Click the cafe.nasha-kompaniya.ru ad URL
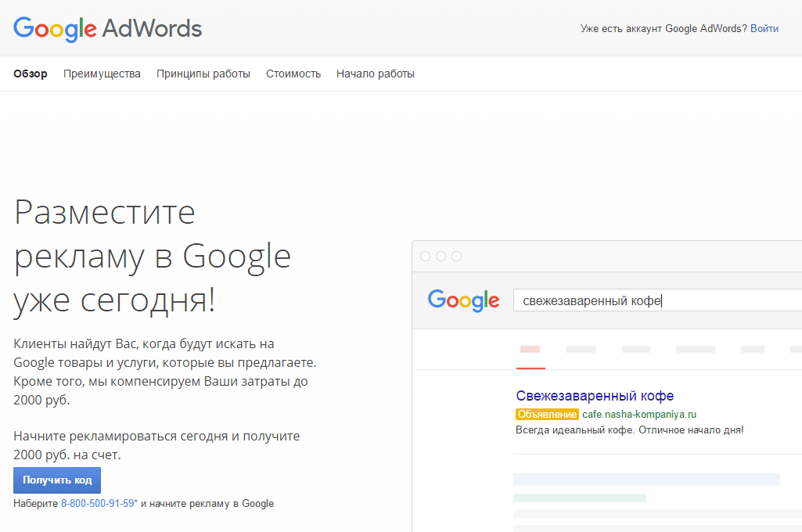The image size is (802, 532). coord(638,414)
